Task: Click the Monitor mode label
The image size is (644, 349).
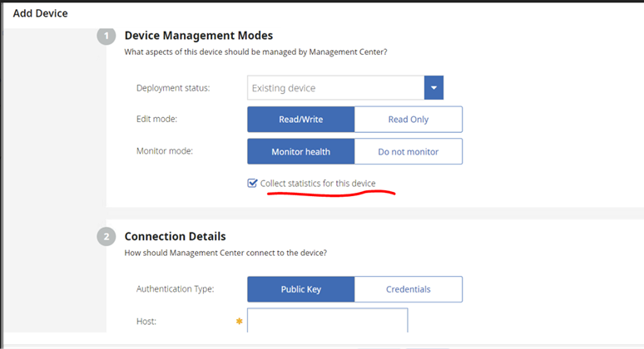Action: click(x=166, y=151)
